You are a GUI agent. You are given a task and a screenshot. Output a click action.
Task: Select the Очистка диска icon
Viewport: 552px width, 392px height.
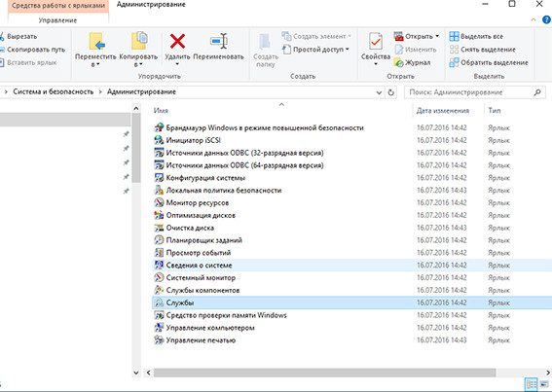click(x=159, y=228)
